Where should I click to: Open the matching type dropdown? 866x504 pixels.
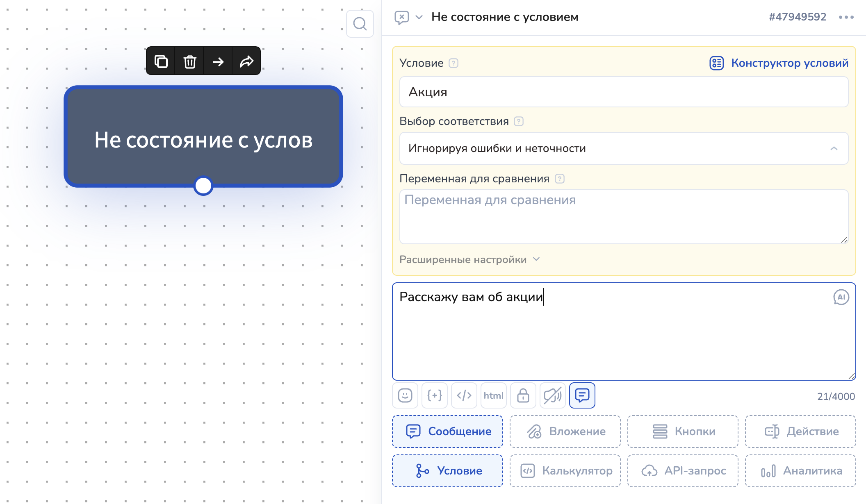tap(624, 148)
